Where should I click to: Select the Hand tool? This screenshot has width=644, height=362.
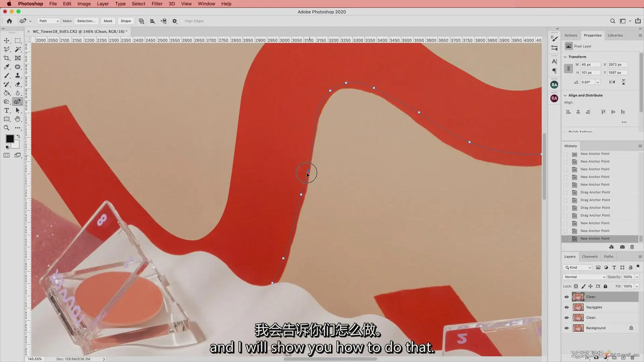18,119
